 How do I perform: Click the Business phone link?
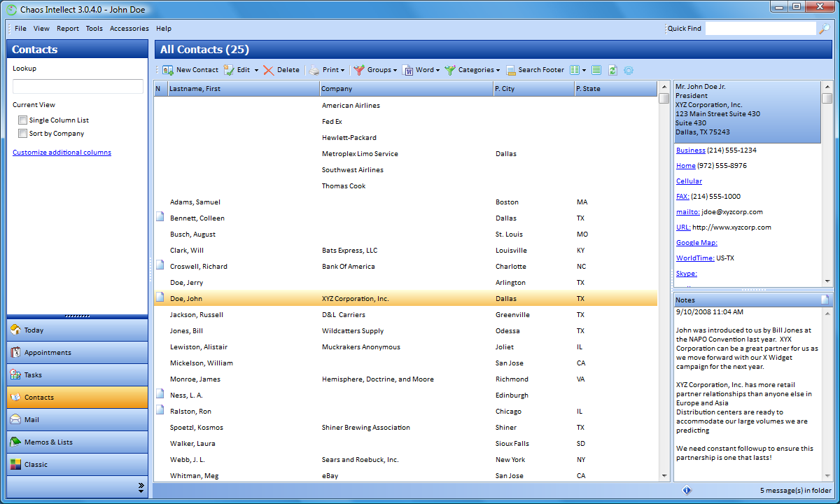691,150
